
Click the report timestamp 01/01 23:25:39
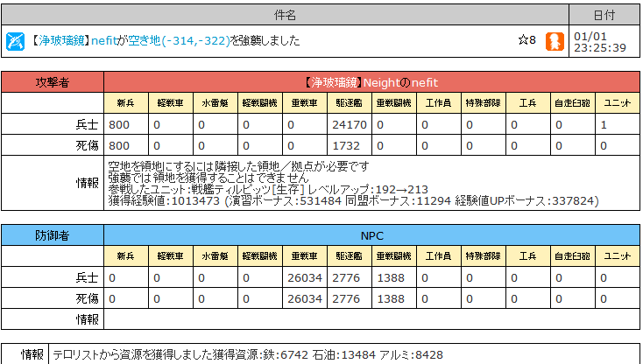(599, 42)
